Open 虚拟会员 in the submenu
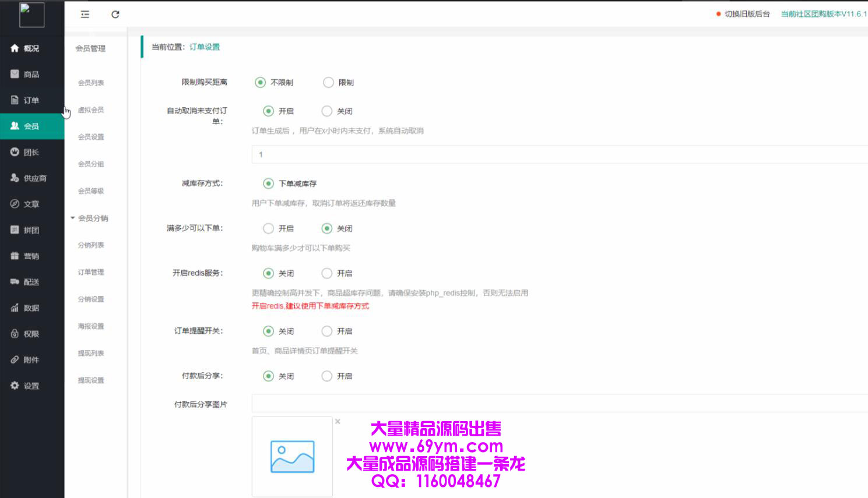The height and width of the screenshot is (498, 868). (91, 110)
